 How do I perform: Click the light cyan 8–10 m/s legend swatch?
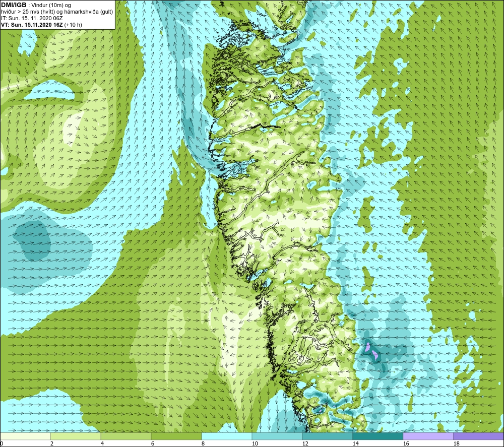tap(227, 436)
